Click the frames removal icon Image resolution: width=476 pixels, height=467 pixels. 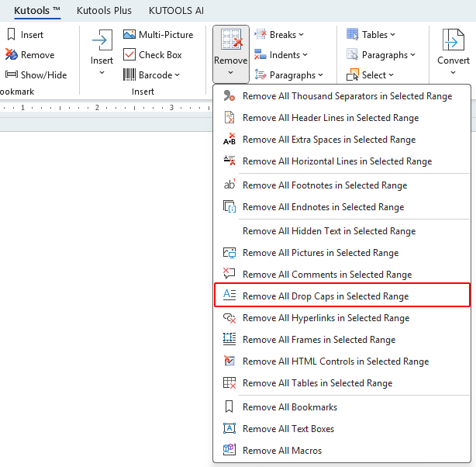229,339
